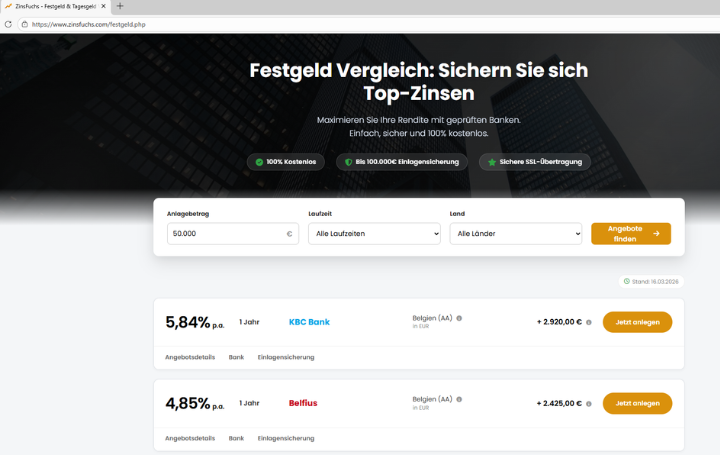Click Jetzt anlegen for KBC Bank
This screenshot has height=455, width=720.
[x=637, y=322]
